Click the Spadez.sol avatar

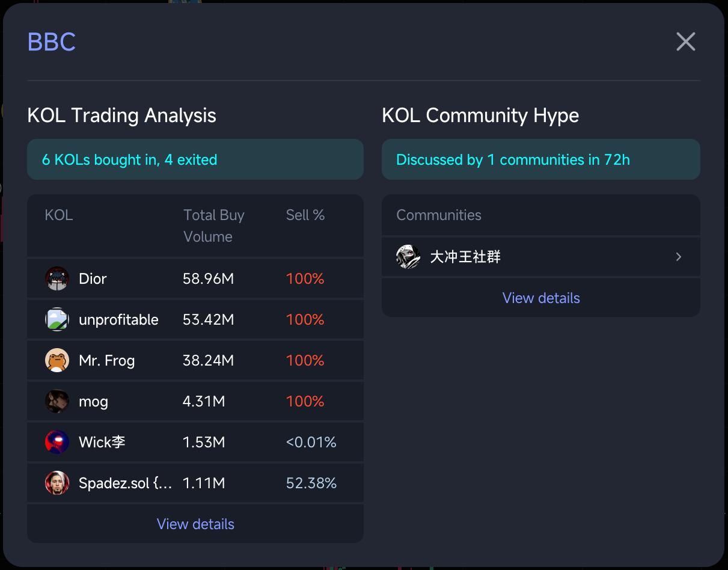coord(57,483)
